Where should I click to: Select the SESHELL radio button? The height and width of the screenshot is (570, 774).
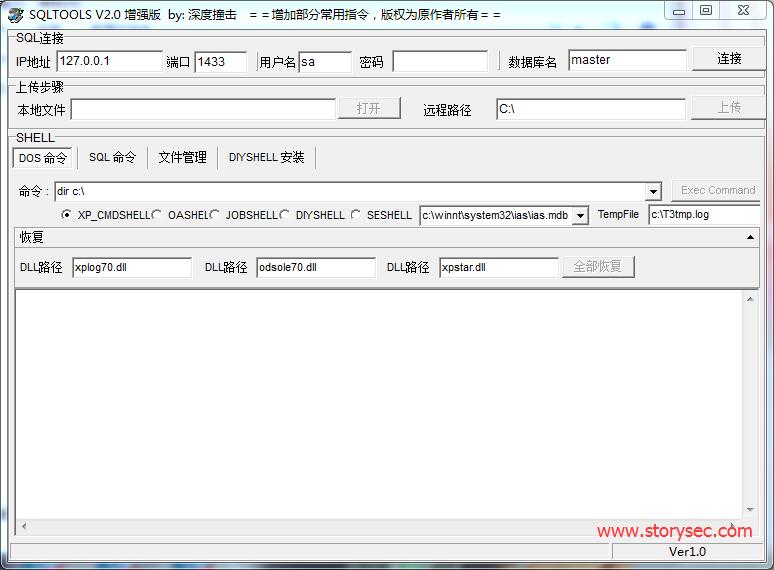[356, 215]
